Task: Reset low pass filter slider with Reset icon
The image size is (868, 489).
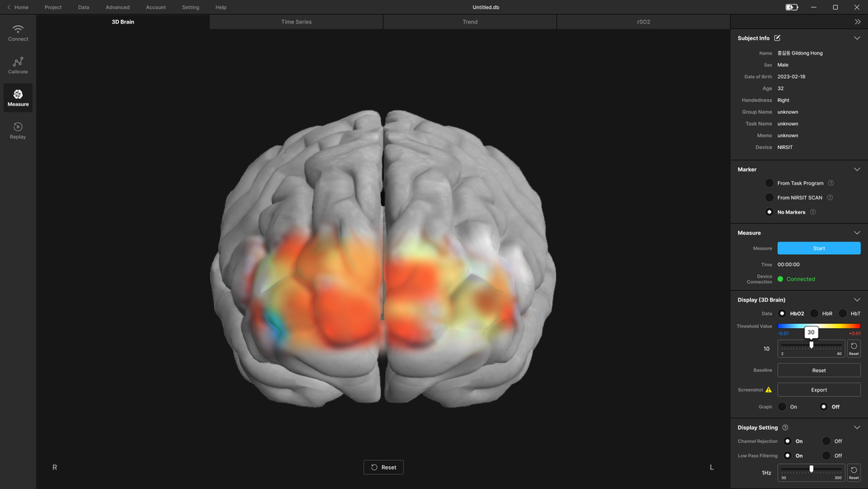Action: pyautogui.click(x=853, y=473)
